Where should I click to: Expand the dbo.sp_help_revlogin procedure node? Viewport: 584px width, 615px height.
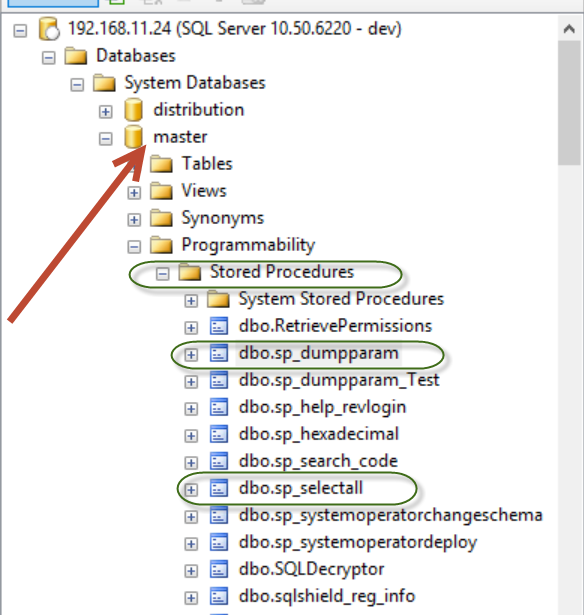(191, 409)
